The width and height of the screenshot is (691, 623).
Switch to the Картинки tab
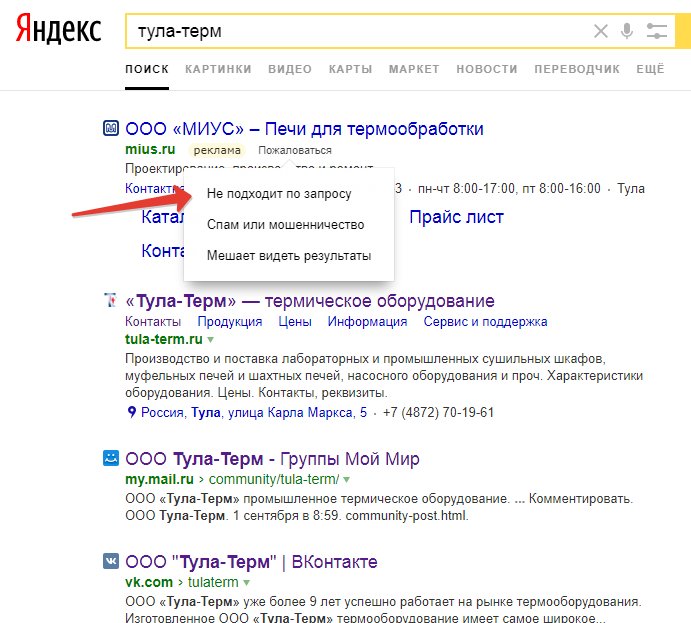(x=218, y=69)
